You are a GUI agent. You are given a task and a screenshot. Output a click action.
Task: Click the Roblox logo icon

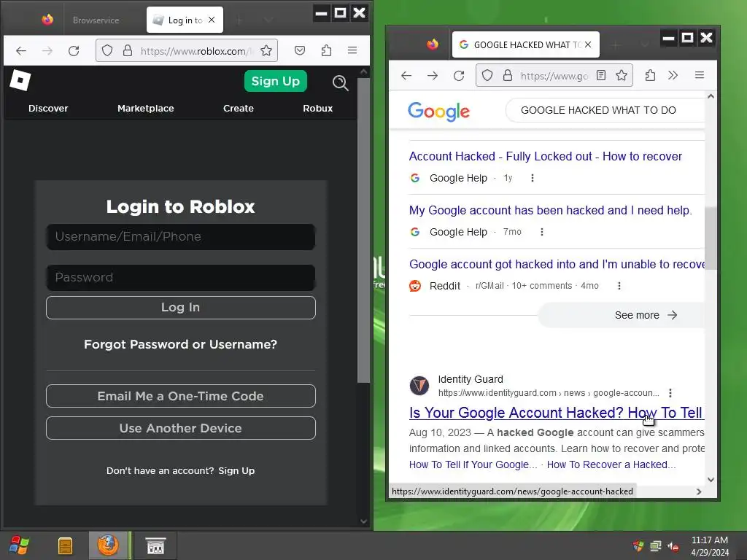[20, 80]
